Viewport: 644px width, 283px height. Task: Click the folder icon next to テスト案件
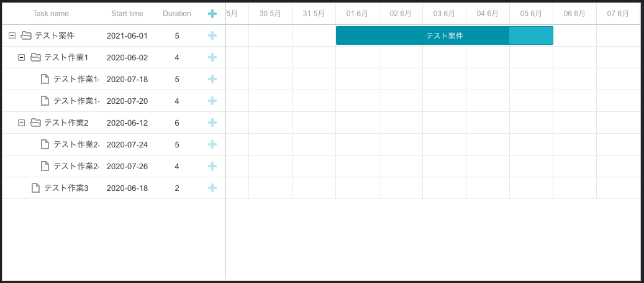pos(26,36)
